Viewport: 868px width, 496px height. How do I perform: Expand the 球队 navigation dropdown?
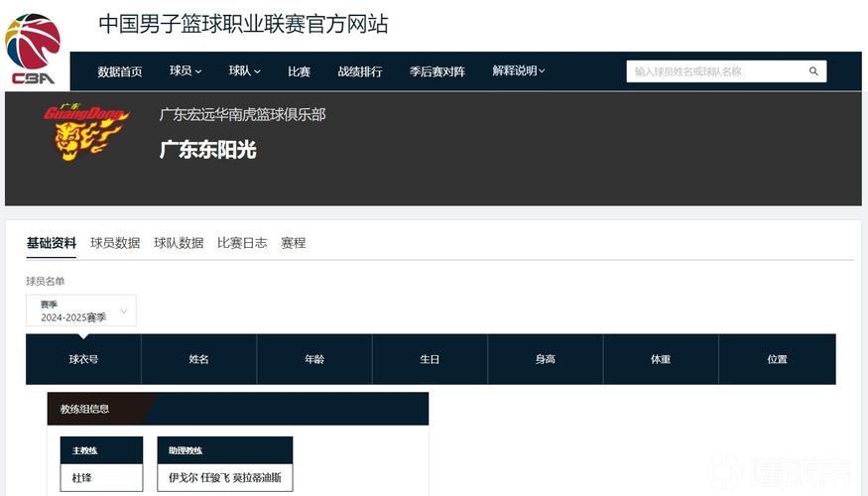pyautogui.click(x=245, y=70)
